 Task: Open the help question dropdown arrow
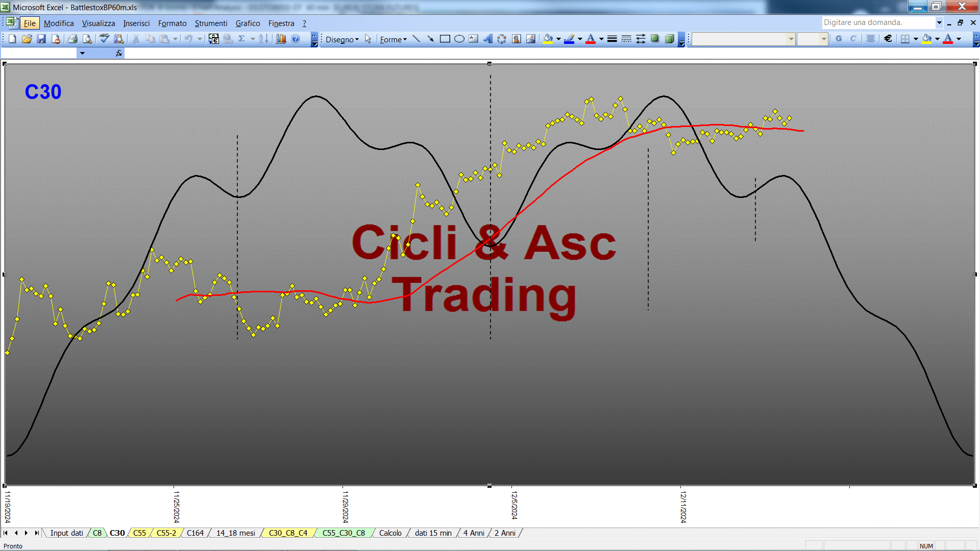pyautogui.click(x=939, y=22)
